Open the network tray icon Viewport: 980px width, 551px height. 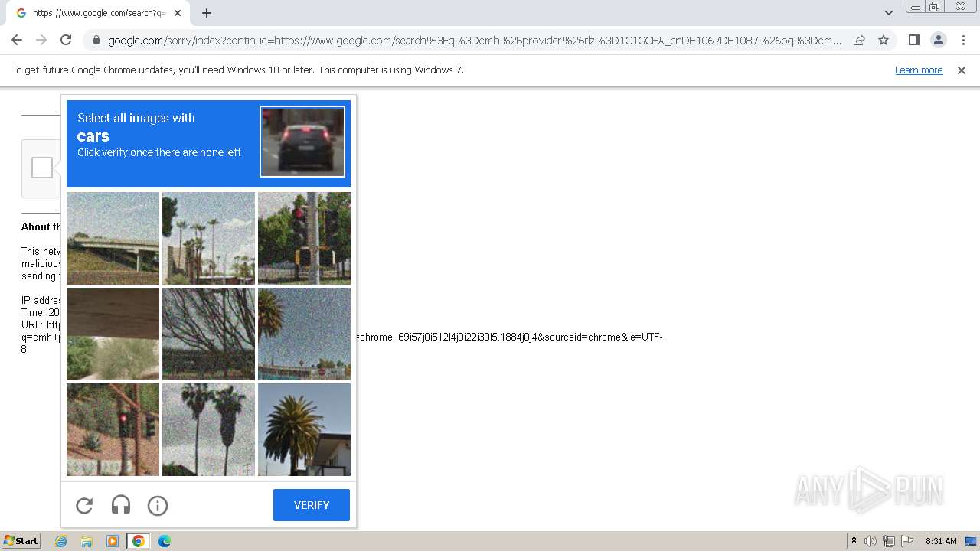889,541
